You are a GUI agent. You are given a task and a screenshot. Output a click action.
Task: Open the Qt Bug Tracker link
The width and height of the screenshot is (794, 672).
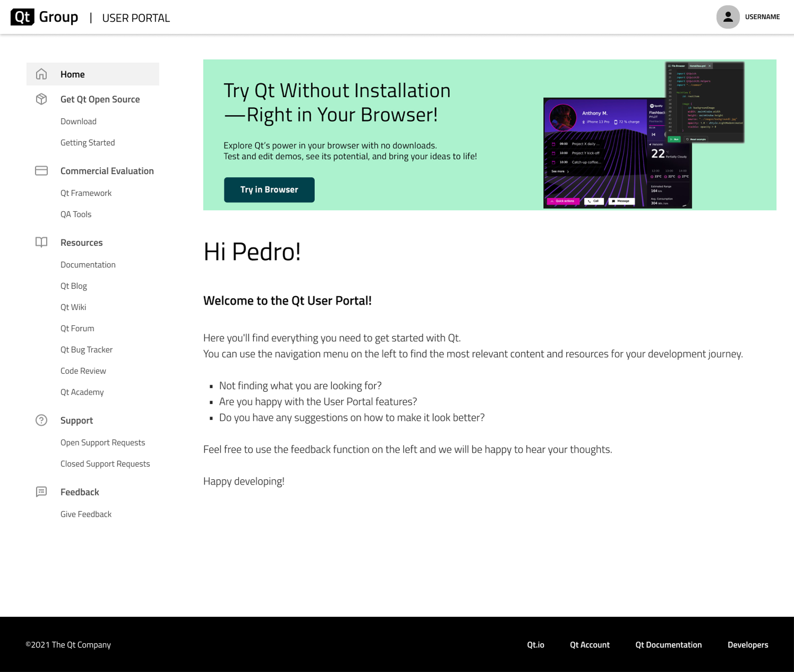pos(86,349)
